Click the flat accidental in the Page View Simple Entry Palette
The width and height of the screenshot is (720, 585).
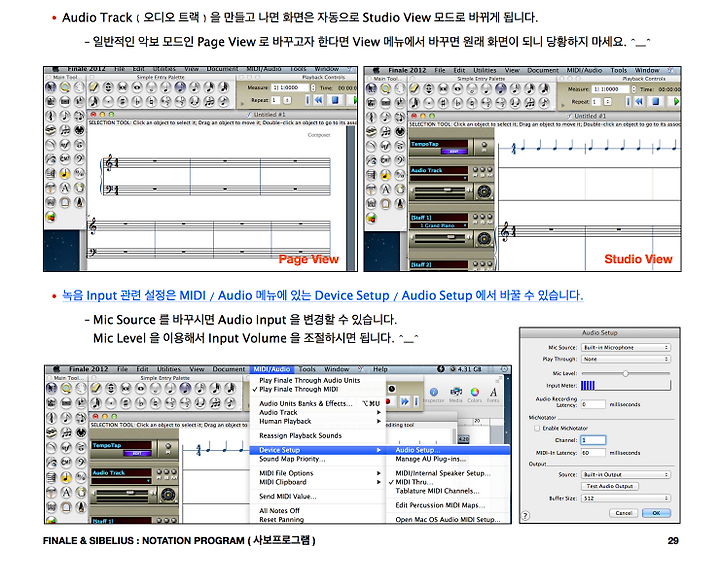137,101
